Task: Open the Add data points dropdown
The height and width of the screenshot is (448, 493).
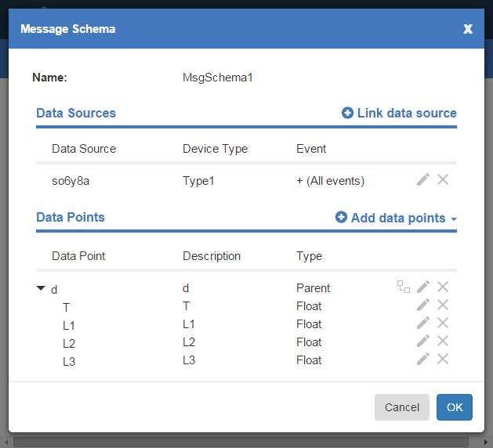Action: (396, 218)
